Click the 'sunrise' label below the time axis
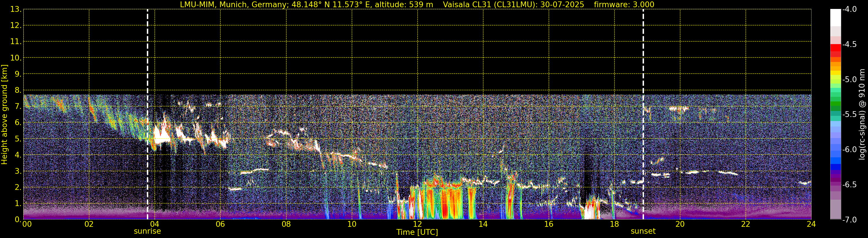This screenshot has width=868, height=238. 147,231
